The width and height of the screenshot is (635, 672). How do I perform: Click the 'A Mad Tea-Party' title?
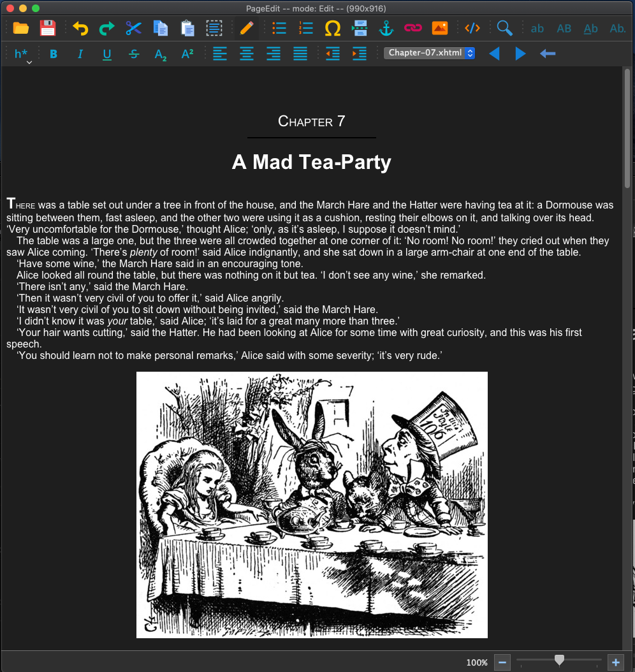[x=312, y=162]
